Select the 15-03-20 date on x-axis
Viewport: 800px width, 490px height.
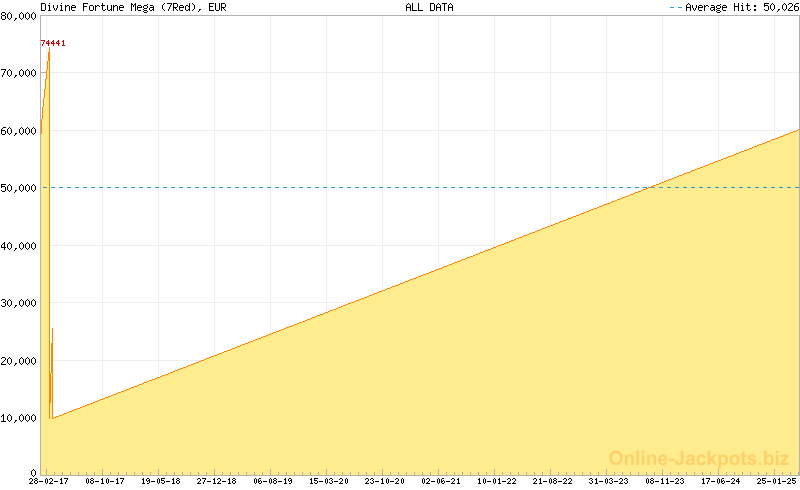point(329,481)
